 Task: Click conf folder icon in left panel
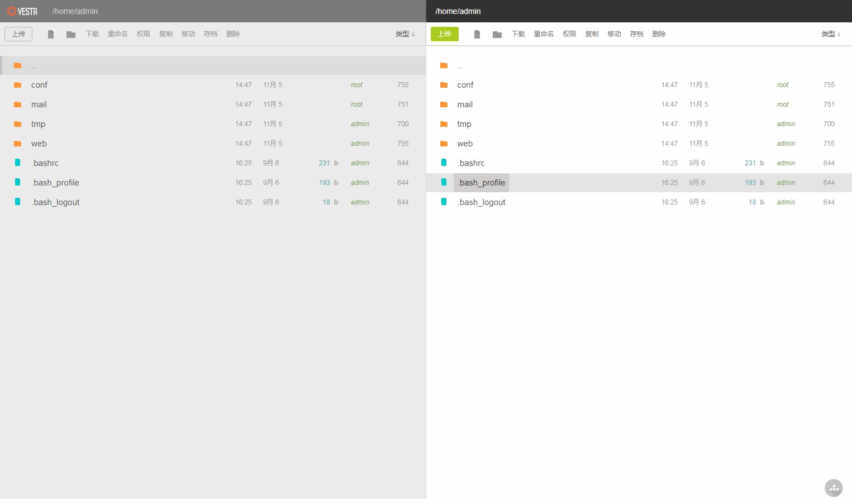18,85
